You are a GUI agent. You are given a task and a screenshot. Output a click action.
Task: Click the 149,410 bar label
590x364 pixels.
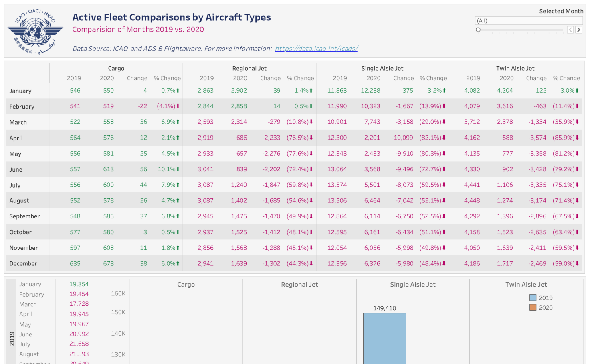[x=384, y=308]
